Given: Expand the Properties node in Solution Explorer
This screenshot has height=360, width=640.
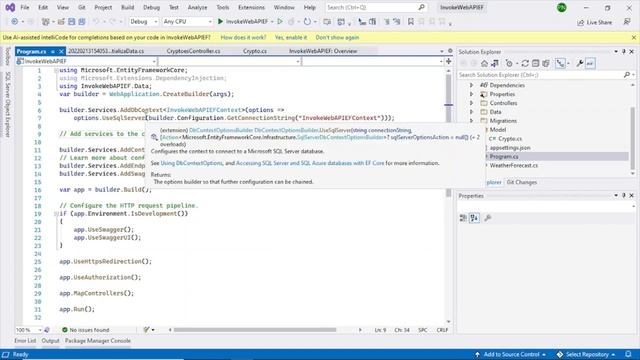Looking at the screenshot, I should (471, 94).
